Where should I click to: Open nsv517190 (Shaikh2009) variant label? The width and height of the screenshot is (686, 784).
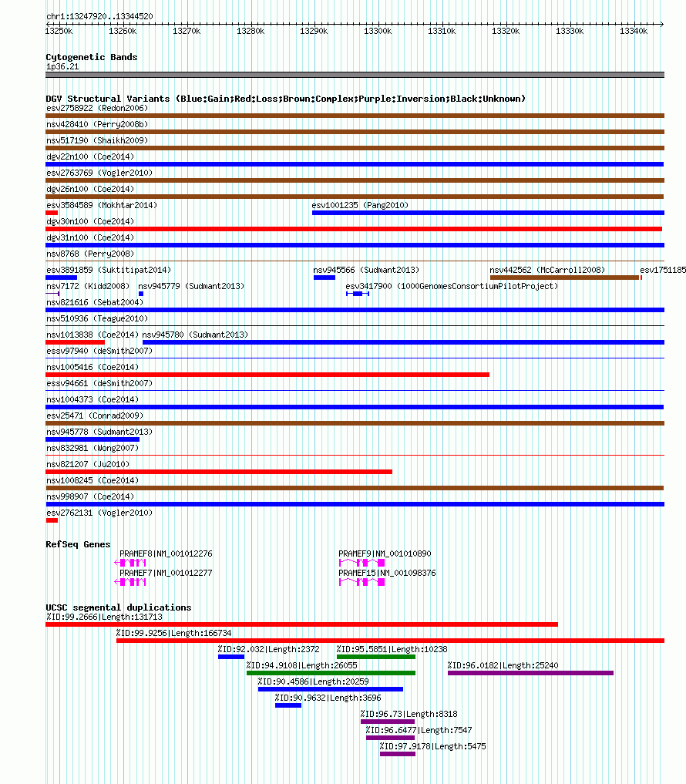point(97,140)
